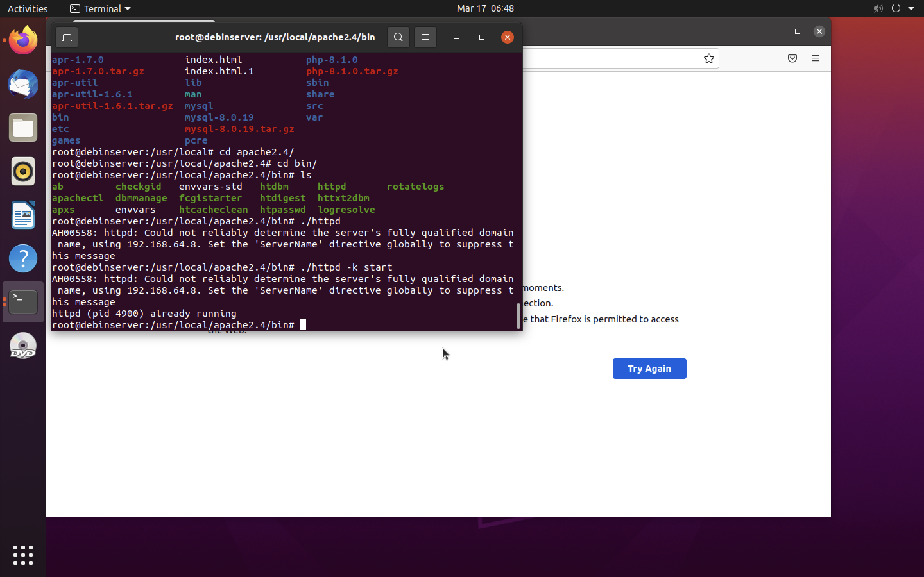The height and width of the screenshot is (577, 924).
Task: Open Thunderbird Mail from dock
Action: (x=23, y=84)
